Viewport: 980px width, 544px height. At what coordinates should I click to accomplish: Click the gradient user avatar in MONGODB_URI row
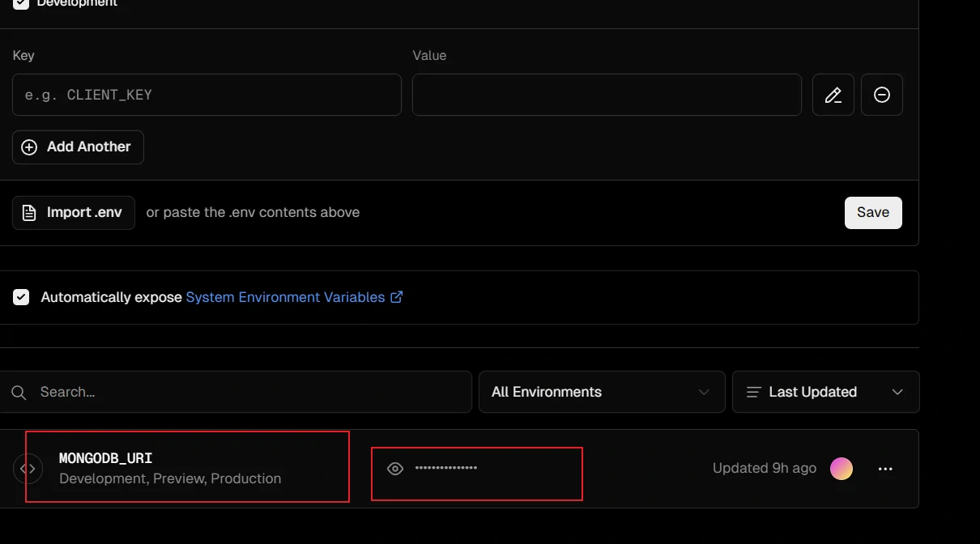click(842, 469)
